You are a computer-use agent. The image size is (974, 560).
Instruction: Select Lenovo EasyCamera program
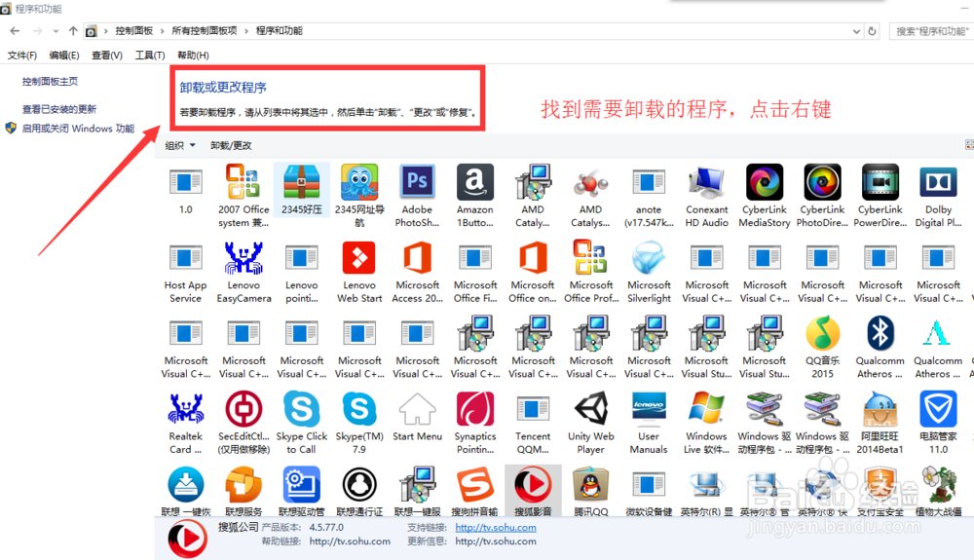[x=243, y=272]
